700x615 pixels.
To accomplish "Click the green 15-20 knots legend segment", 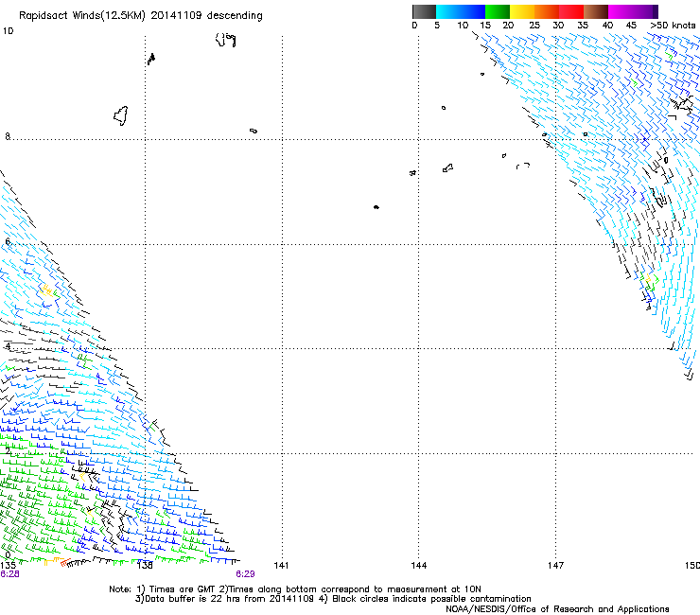I will coord(498,11).
